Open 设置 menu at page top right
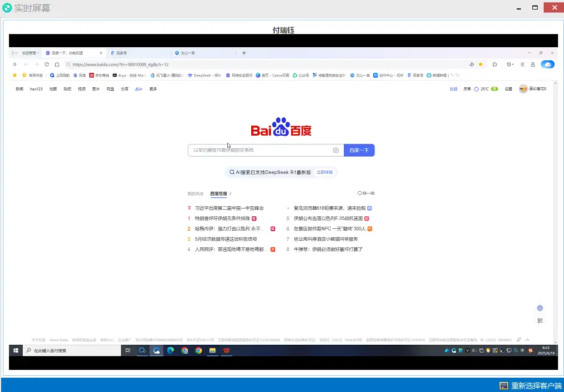Image resolution: width=564 pixels, height=392 pixels. (508, 89)
